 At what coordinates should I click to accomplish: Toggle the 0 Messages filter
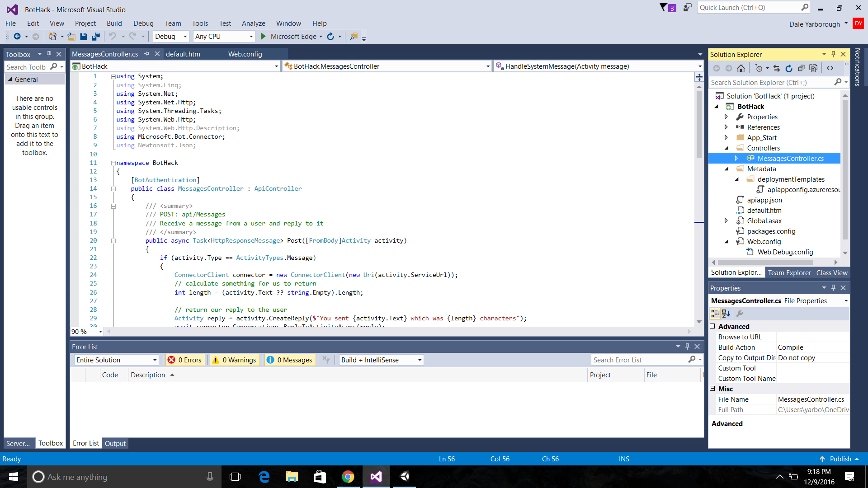pos(290,360)
